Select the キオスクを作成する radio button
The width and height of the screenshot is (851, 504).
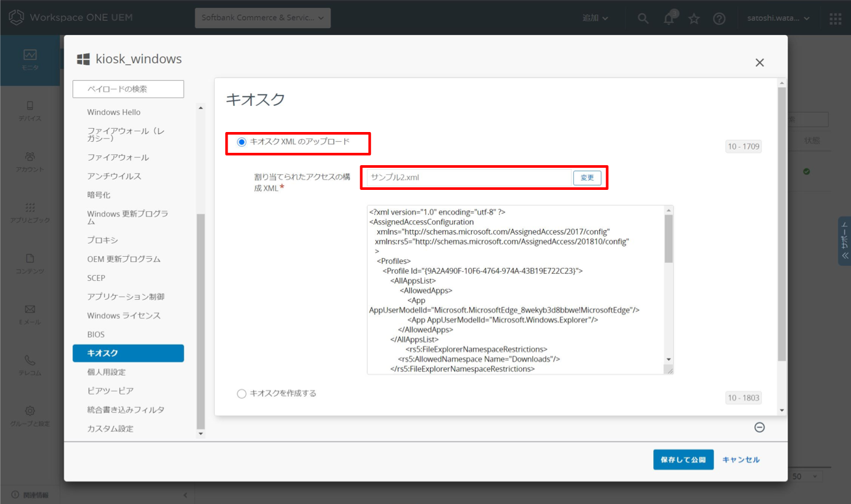point(242,393)
